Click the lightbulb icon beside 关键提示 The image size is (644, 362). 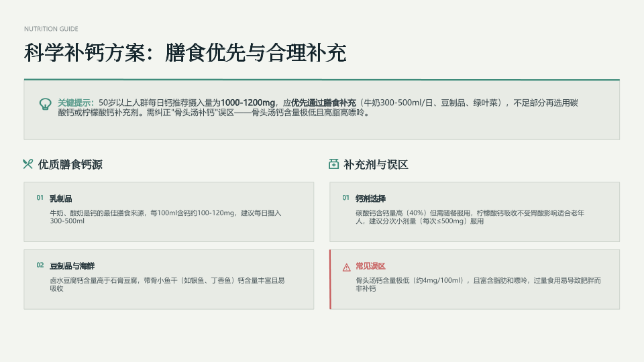[x=45, y=104]
